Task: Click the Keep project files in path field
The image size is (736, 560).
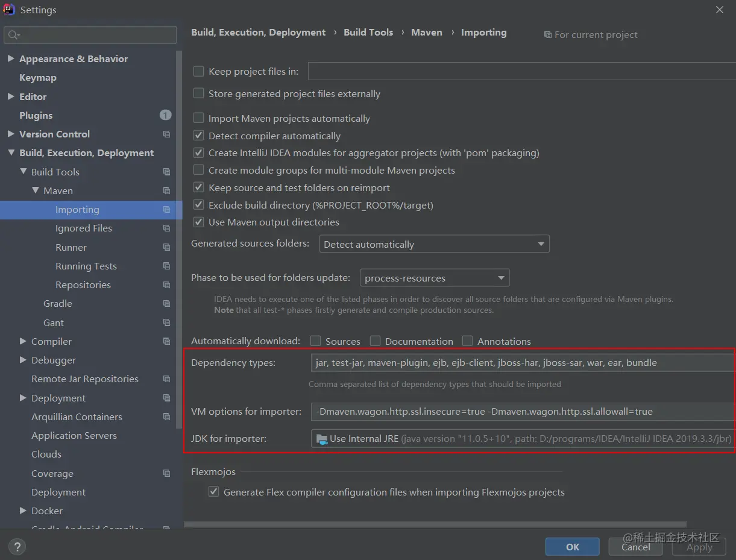Action: click(522, 71)
